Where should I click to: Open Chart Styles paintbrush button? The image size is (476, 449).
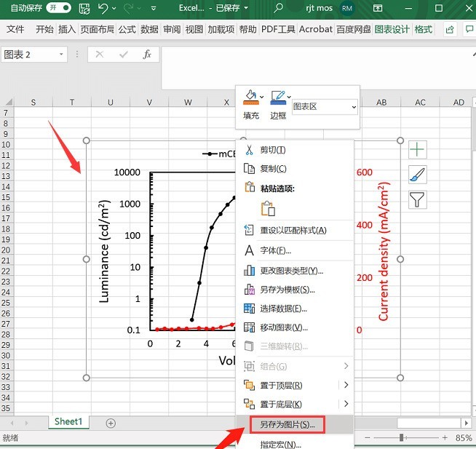(417, 175)
